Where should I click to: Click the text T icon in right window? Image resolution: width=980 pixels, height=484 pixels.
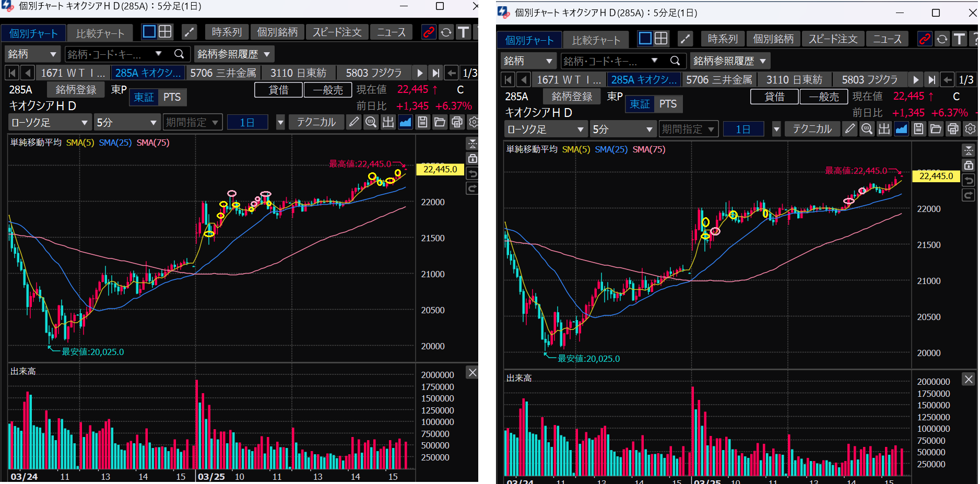pyautogui.click(x=959, y=39)
